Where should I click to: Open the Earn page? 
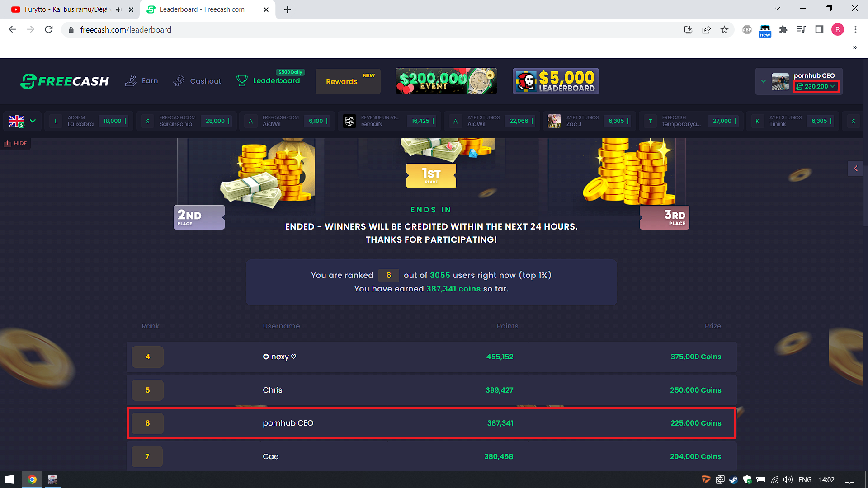[x=142, y=81]
